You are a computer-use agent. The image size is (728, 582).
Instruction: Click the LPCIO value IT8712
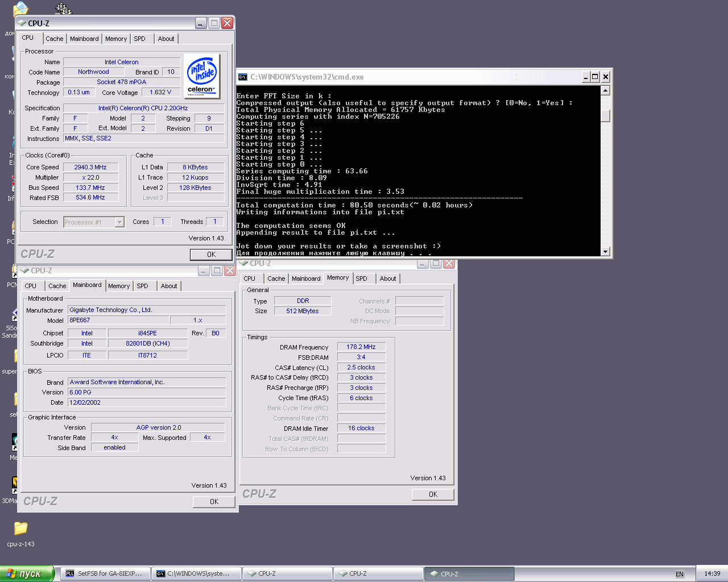(147, 355)
